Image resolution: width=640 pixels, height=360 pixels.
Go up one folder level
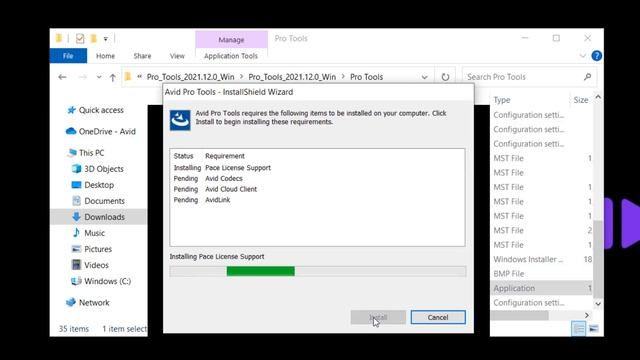[113, 77]
